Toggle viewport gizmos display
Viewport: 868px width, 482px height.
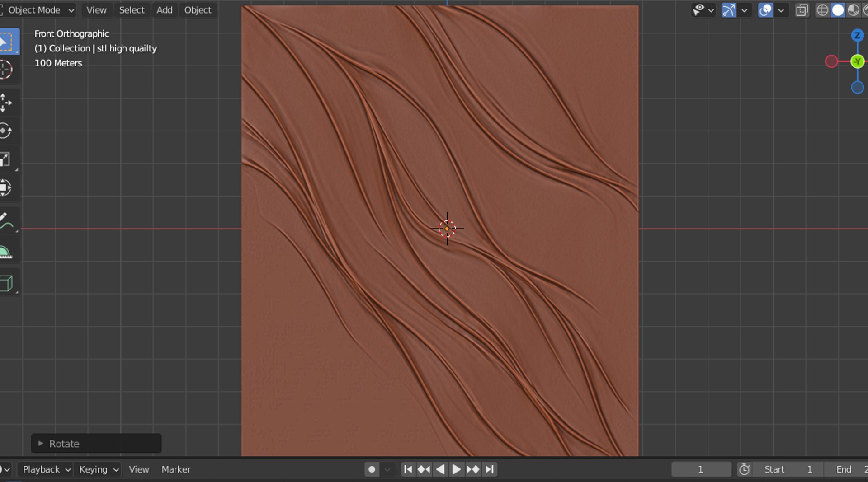pyautogui.click(x=728, y=10)
